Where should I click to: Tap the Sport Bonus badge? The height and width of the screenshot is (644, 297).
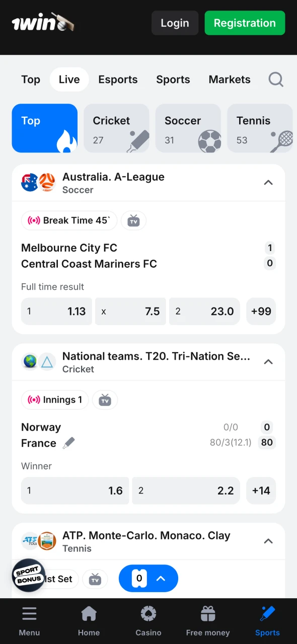(28, 575)
